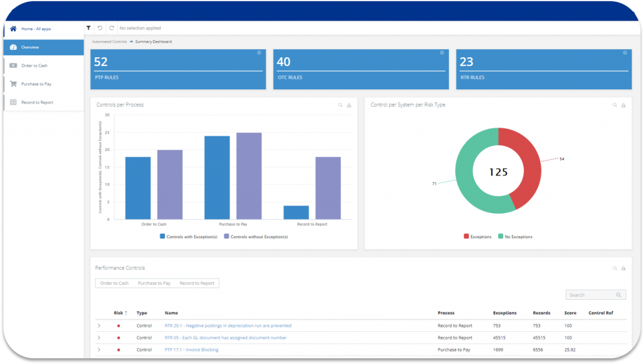This screenshot has height=364, width=644.
Task: Select the Home icon in the sidebar
Action: tap(13, 28)
